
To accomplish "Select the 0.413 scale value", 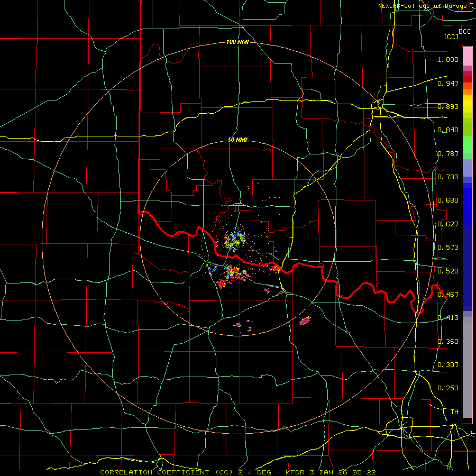I will click(448, 317).
